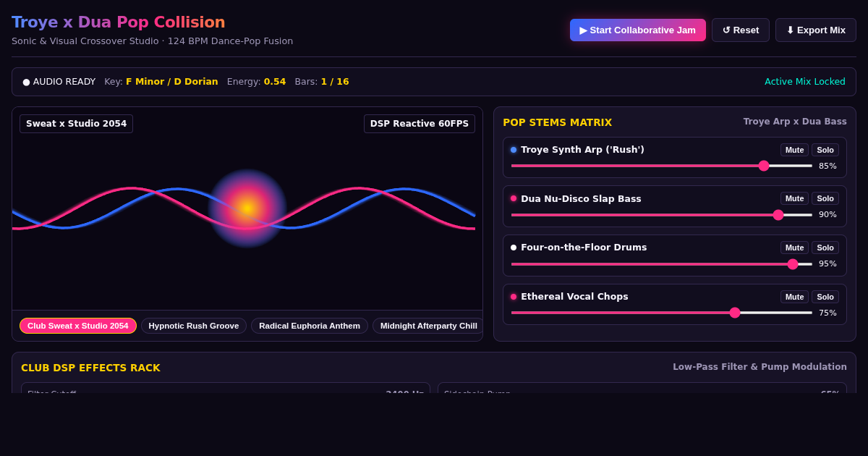Solo Four-on-the-Floor Drums
The image size is (868, 456).
click(x=825, y=248)
